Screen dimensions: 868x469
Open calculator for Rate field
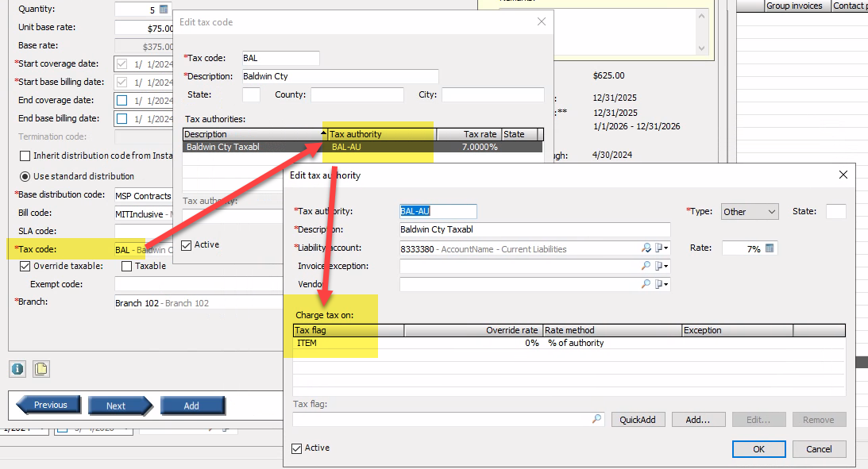770,248
